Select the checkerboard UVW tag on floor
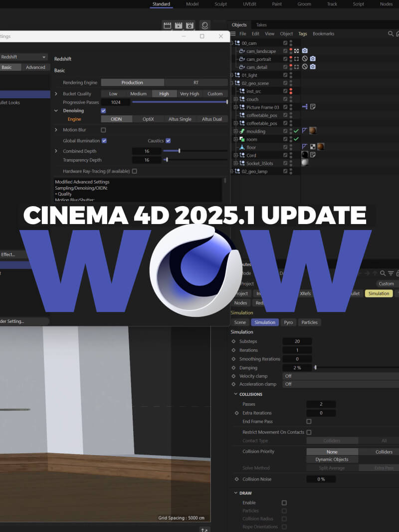The width and height of the screenshot is (399, 532). point(313,147)
